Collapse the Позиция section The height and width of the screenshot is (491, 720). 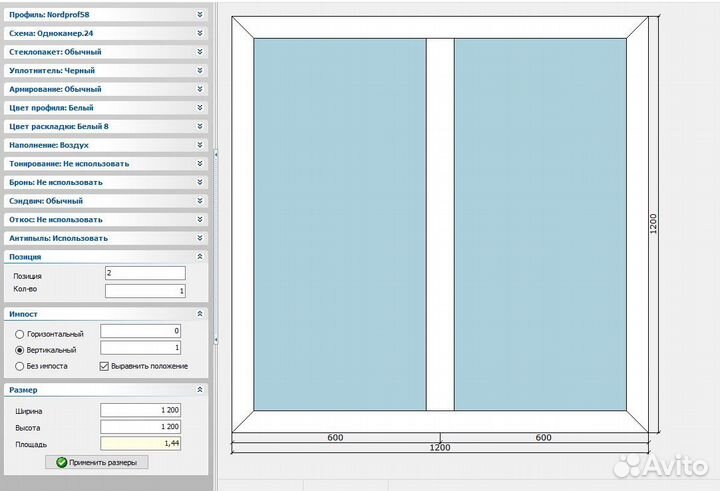[200, 257]
